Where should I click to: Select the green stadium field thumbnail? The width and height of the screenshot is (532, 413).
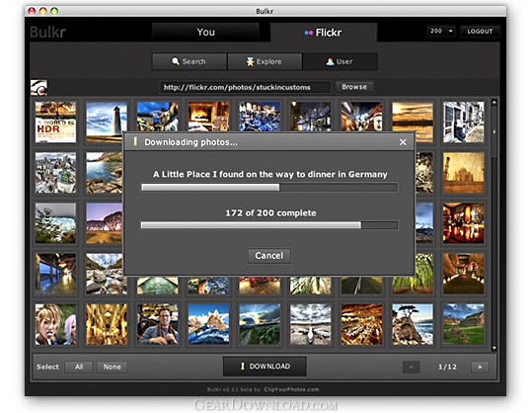[464, 324]
